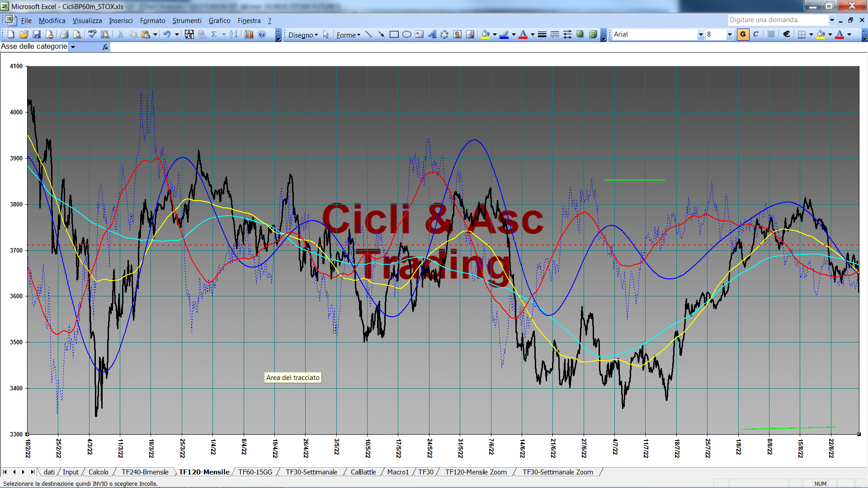This screenshot has width=868, height=488.
Task: Select the Oval drawing tool
Action: tap(406, 34)
